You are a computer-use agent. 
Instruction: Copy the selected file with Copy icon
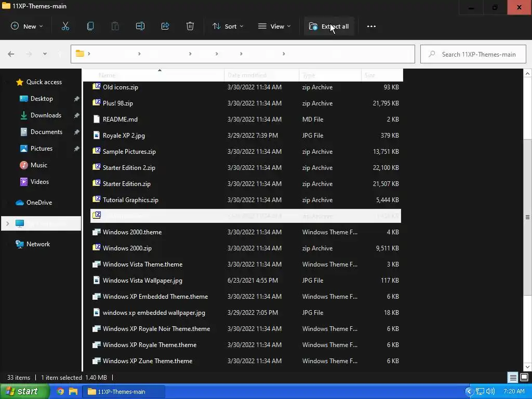click(90, 26)
